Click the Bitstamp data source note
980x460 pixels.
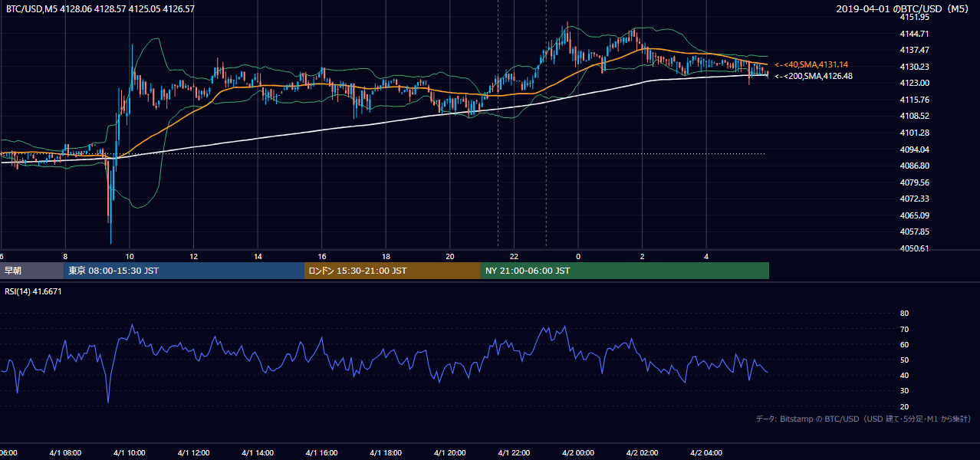coord(863,419)
